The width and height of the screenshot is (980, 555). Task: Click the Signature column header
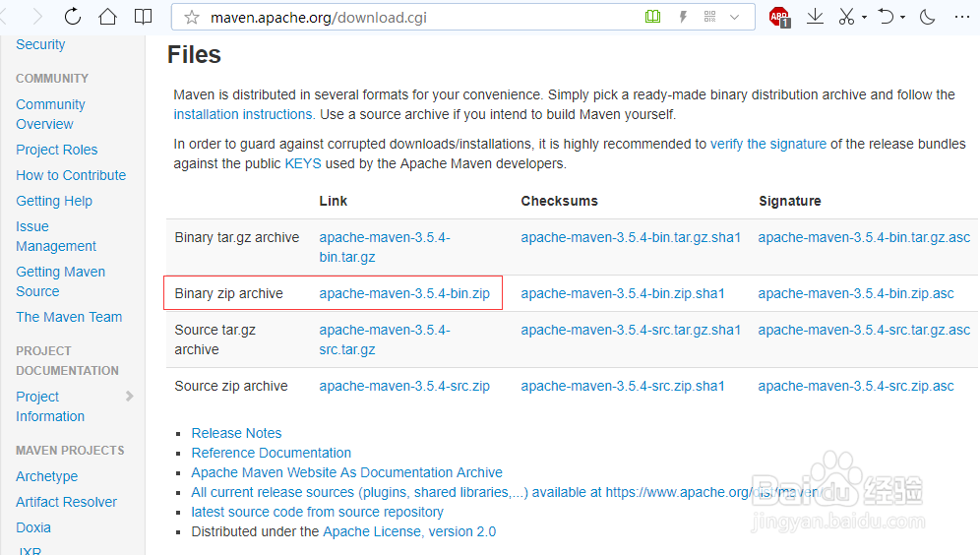click(x=790, y=202)
